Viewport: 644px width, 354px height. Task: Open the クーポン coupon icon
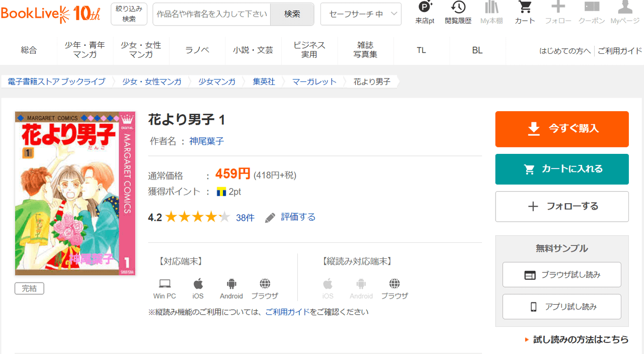pos(591,13)
